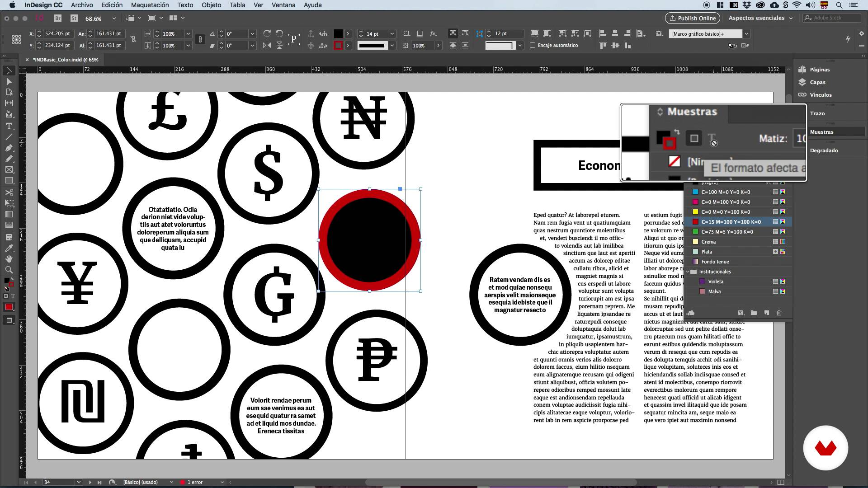Rotate the object 90° clockwise
This screenshot has width=868, height=488.
click(x=267, y=33)
